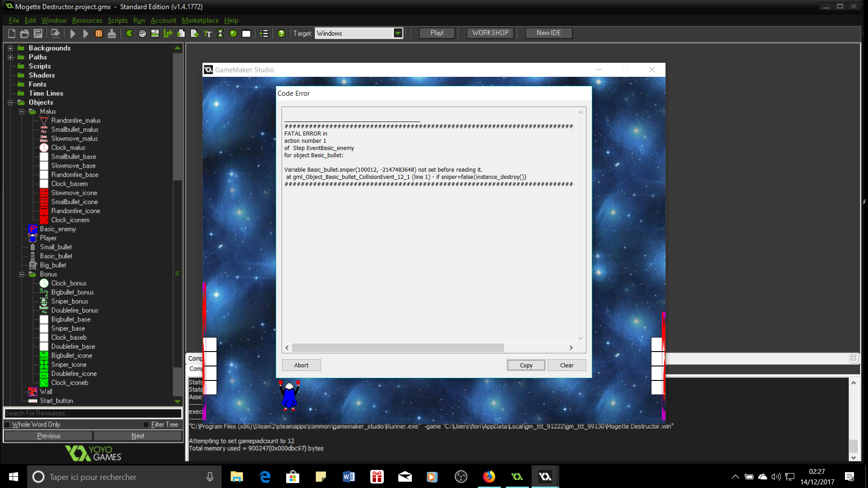Click the Clear button in Code Error
The height and width of the screenshot is (488, 868).
pyautogui.click(x=567, y=365)
